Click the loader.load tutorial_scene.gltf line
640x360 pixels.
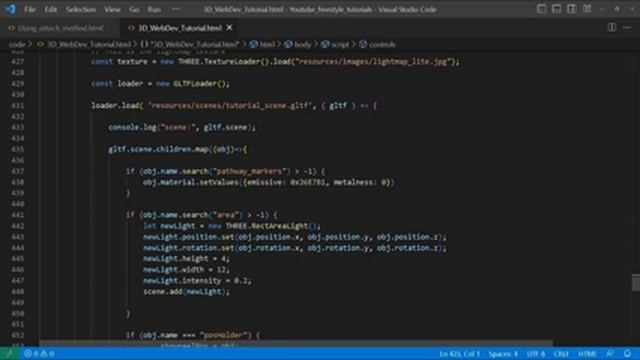(x=234, y=105)
